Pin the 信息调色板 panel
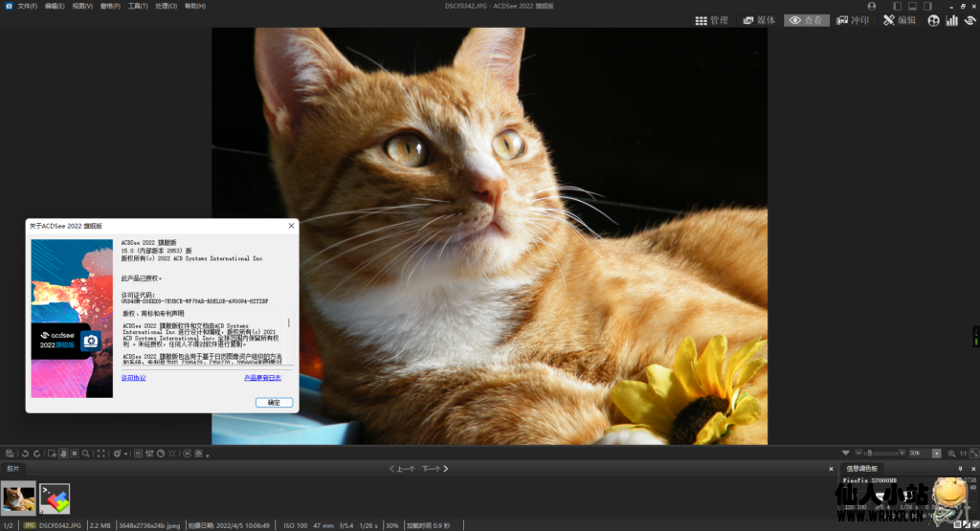 click(962, 469)
